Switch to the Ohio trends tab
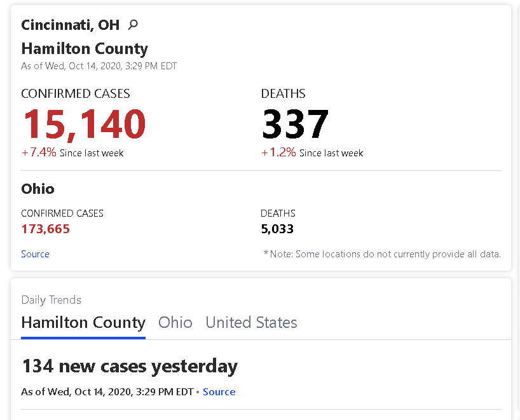The image size is (520, 420). tap(175, 323)
